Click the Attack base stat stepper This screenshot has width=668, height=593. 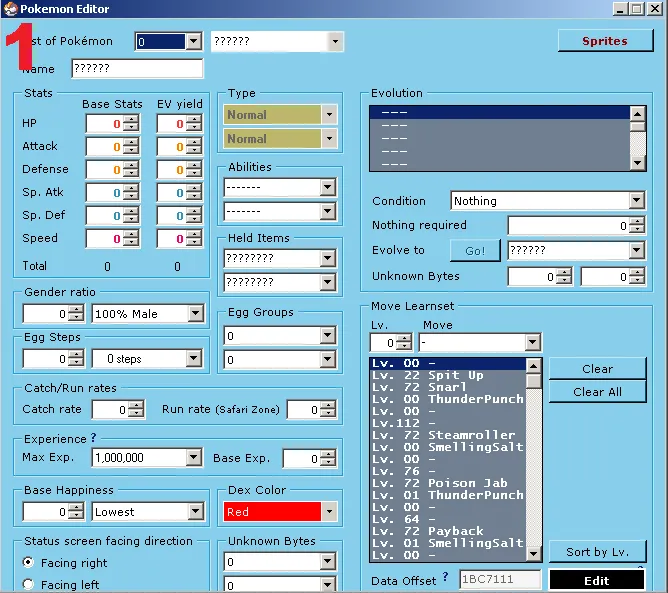pyautogui.click(x=131, y=147)
